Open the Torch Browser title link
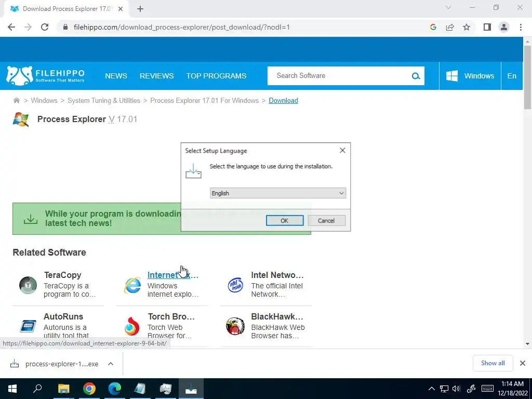532x399 pixels. click(x=171, y=316)
